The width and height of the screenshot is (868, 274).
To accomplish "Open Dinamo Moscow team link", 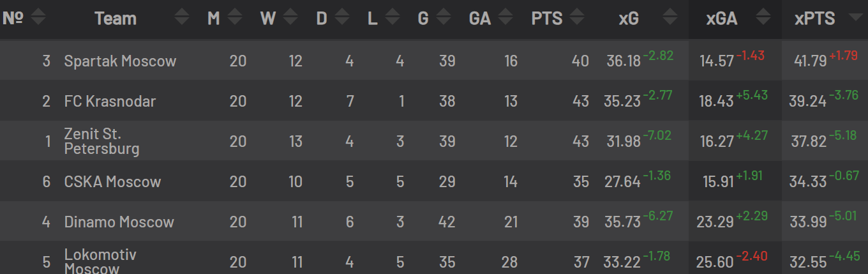I will click(119, 222).
